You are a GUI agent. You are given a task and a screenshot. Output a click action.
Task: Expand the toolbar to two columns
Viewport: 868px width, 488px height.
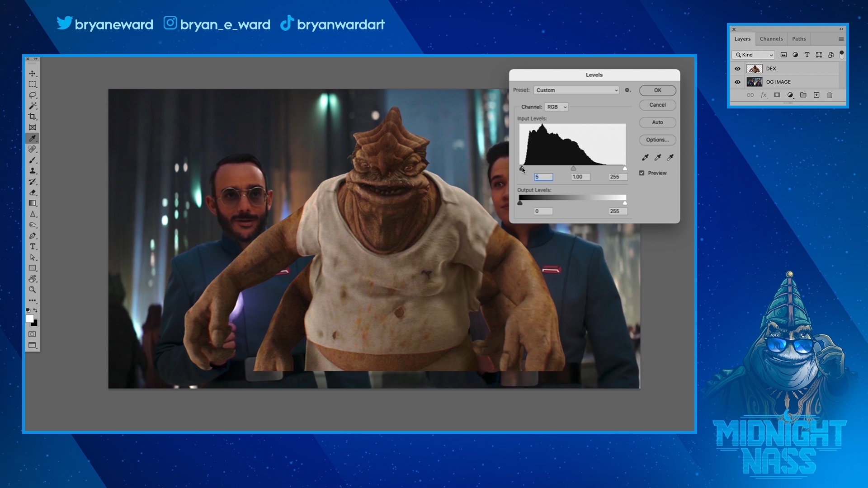[x=36, y=59]
